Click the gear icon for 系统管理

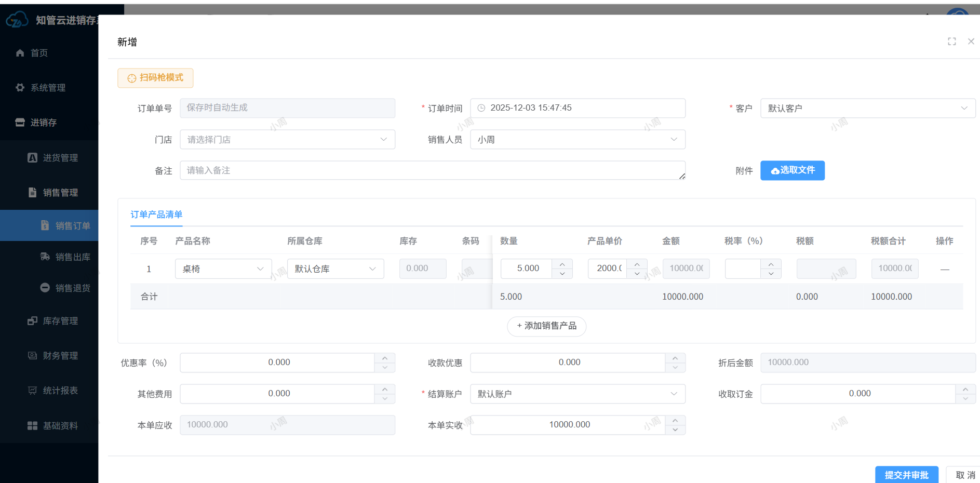coord(20,88)
